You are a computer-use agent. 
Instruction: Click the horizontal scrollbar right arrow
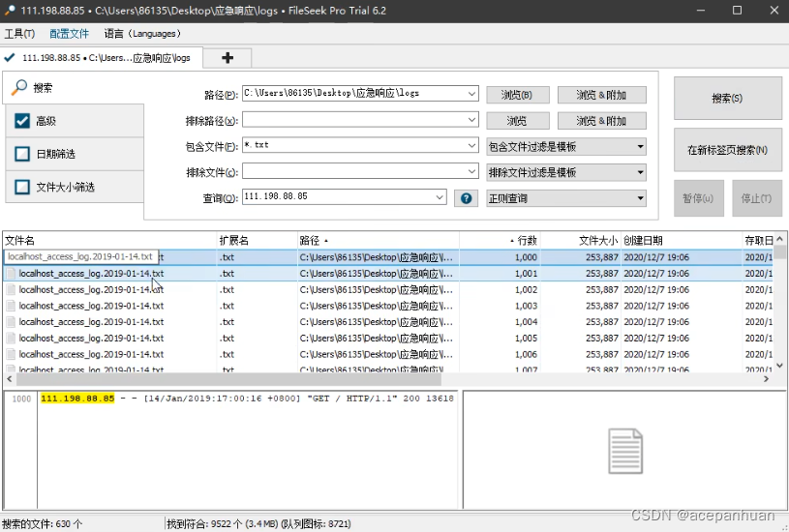point(767,378)
